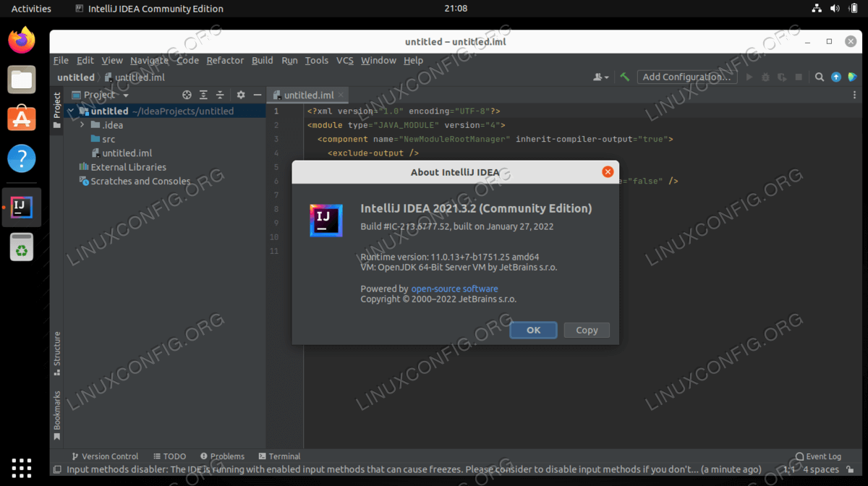
Task: Select untitled.iml in the Project tree
Action: [x=122, y=153]
